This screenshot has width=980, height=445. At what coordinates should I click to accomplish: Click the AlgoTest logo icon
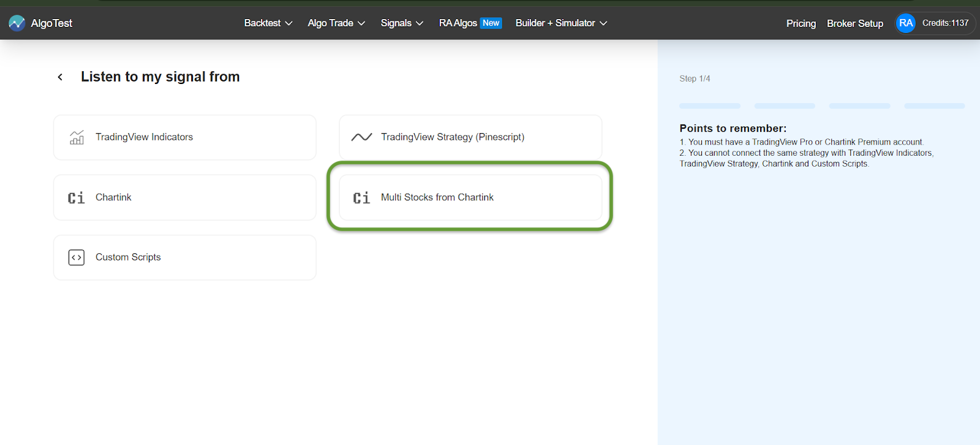pos(17,23)
